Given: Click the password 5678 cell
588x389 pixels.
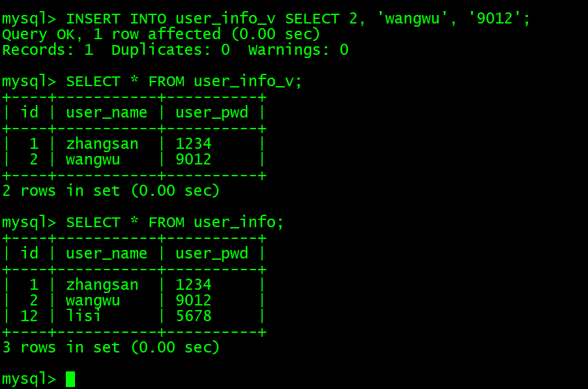Looking at the screenshot, I should [x=194, y=316].
